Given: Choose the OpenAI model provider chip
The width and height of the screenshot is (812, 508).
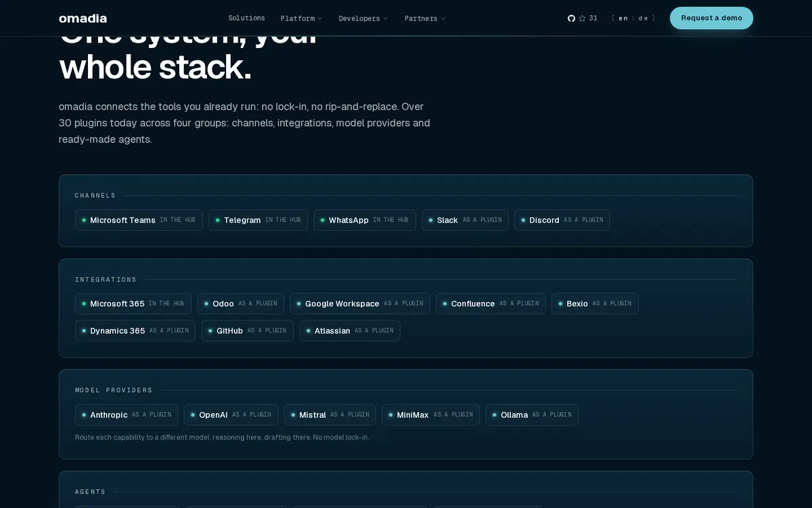Looking at the screenshot, I should 231,415.
